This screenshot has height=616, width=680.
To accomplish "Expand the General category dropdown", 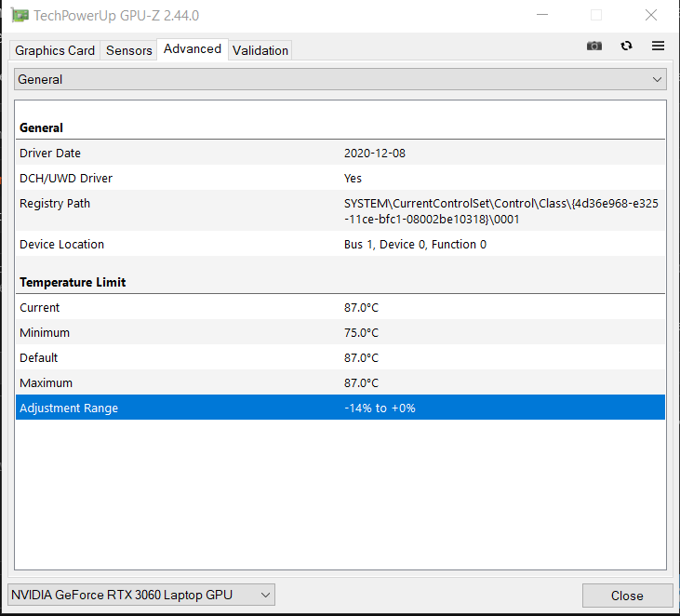I will coord(340,79).
